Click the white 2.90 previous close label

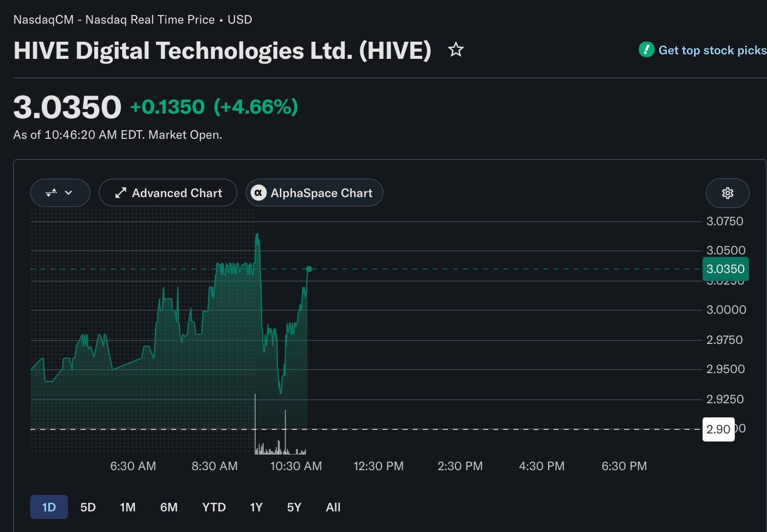tap(718, 429)
